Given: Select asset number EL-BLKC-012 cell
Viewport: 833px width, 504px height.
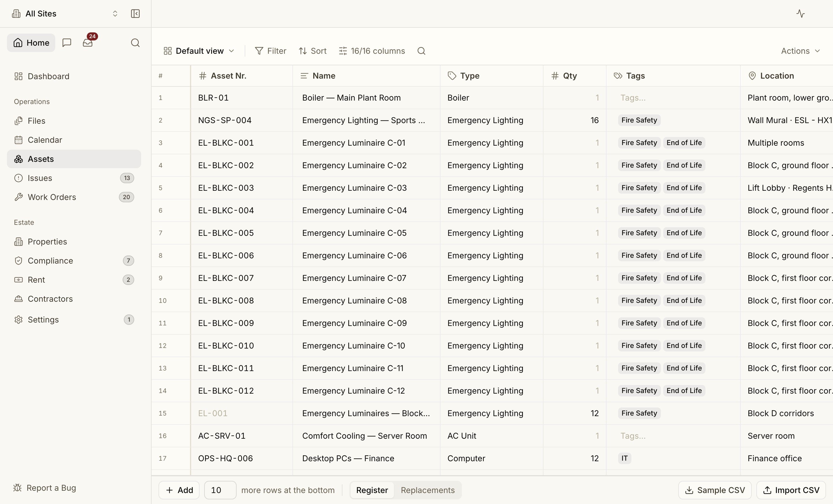Looking at the screenshot, I should pos(242,391).
